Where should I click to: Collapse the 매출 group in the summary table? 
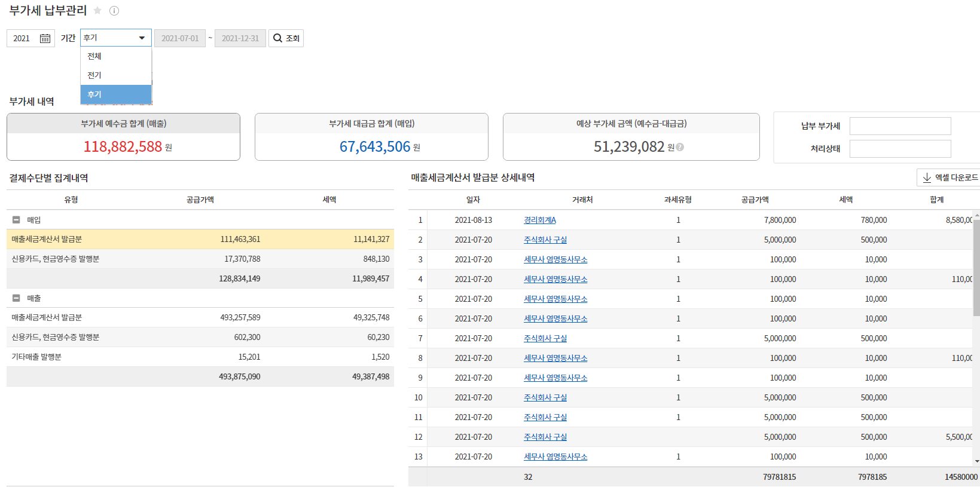click(16, 298)
